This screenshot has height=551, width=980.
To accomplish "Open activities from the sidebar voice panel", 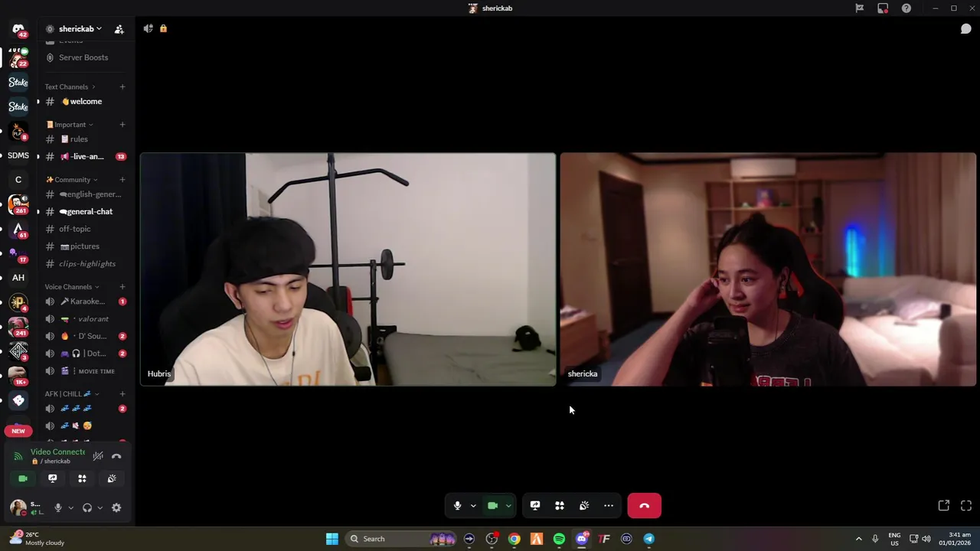I will pyautogui.click(x=82, y=478).
